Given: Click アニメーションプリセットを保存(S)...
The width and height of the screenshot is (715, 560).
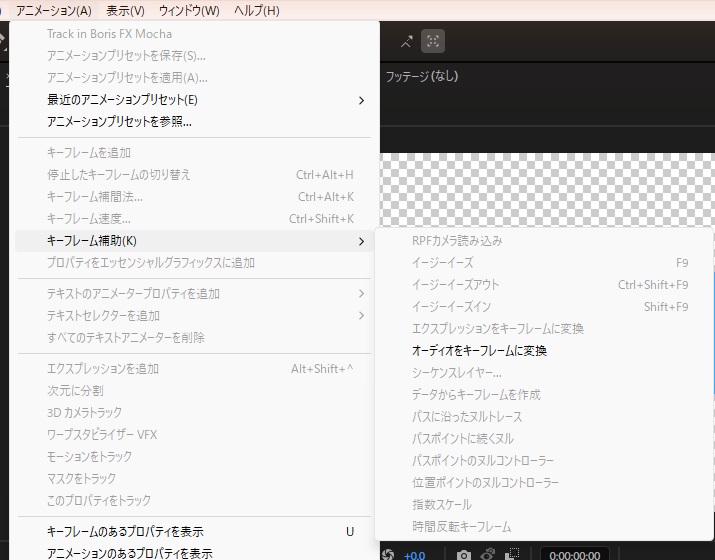Looking at the screenshot, I should (194, 56).
